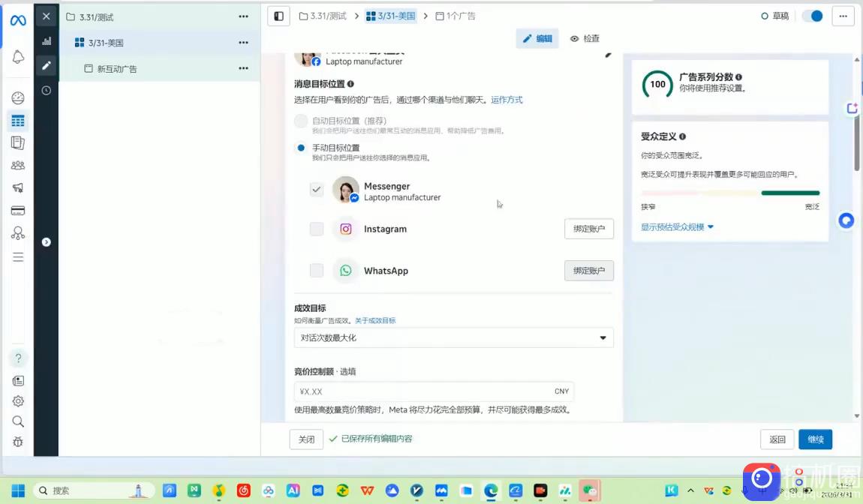
Task: Click the Instagram logo icon
Action: (x=346, y=229)
